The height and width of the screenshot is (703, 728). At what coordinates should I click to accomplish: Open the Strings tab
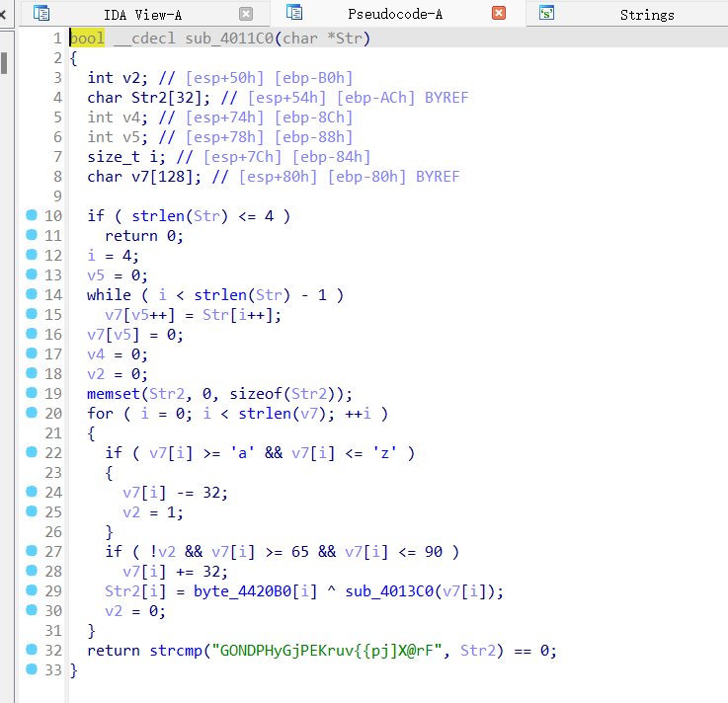(x=647, y=15)
